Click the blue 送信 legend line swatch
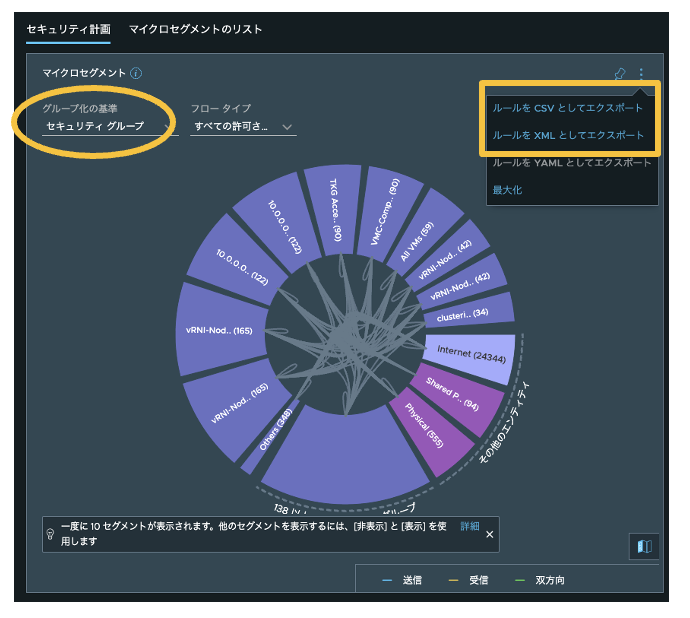The image size is (690, 618). (387, 581)
